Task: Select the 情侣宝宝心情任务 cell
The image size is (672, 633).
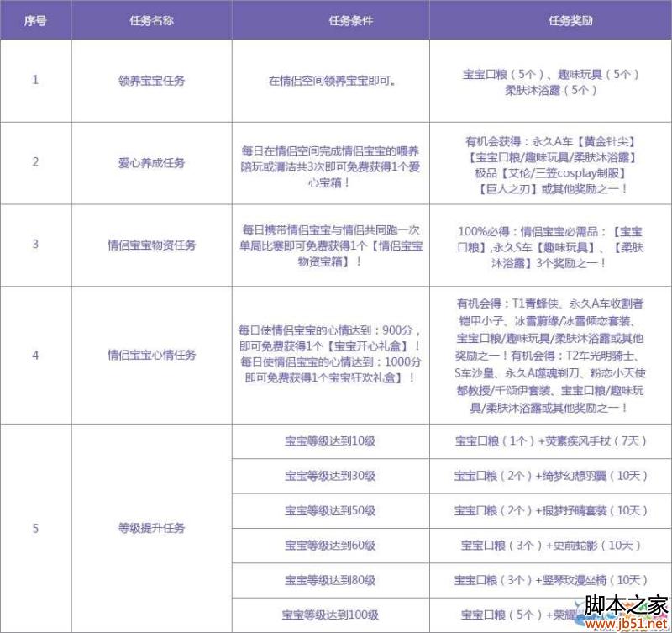Action: pos(151,355)
